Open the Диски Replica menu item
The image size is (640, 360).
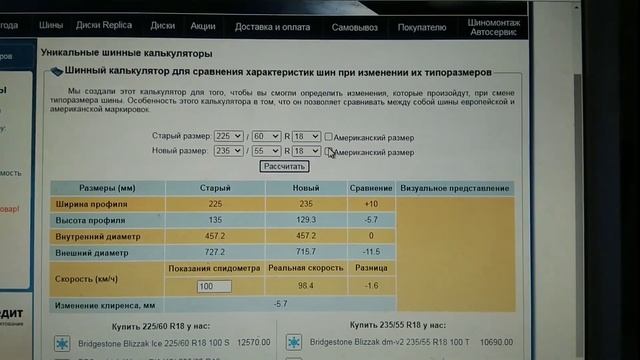tap(104, 25)
